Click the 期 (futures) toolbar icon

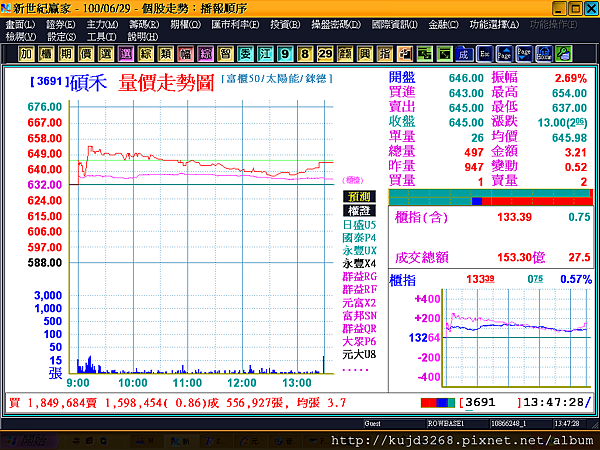tap(66, 54)
